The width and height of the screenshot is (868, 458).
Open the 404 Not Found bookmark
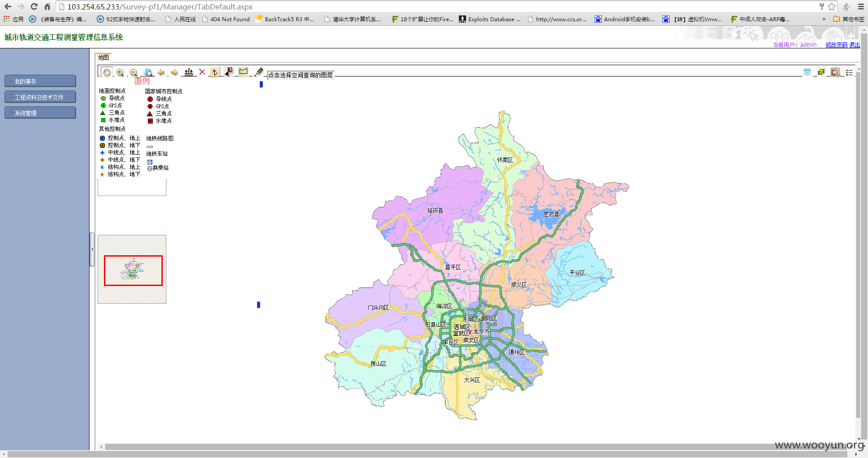point(226,19)
